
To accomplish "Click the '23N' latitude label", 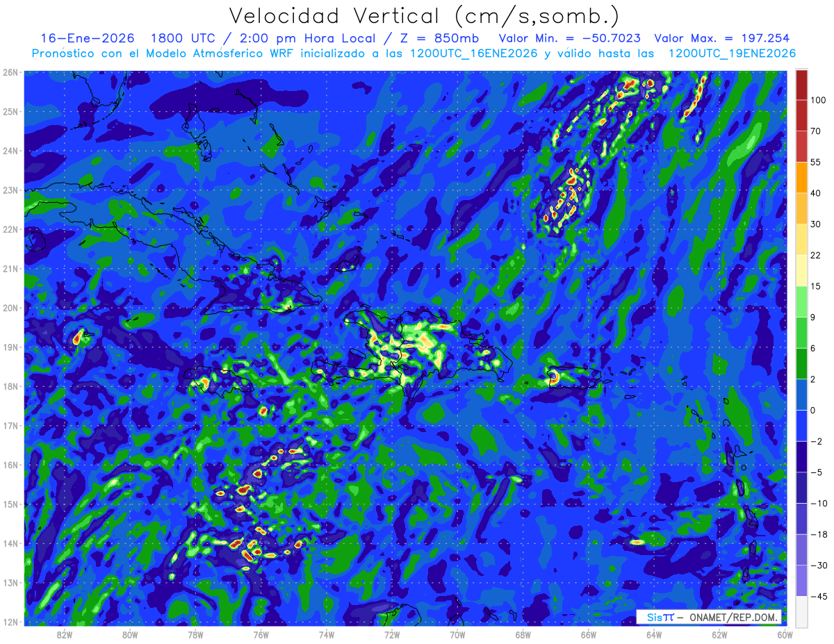I will 10,190.
